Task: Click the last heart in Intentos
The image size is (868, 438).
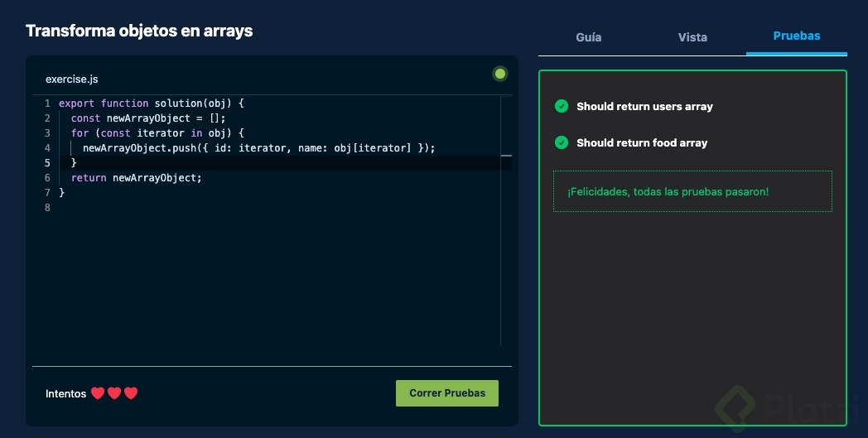Action: pyautogui.click(x=130, y=393)
